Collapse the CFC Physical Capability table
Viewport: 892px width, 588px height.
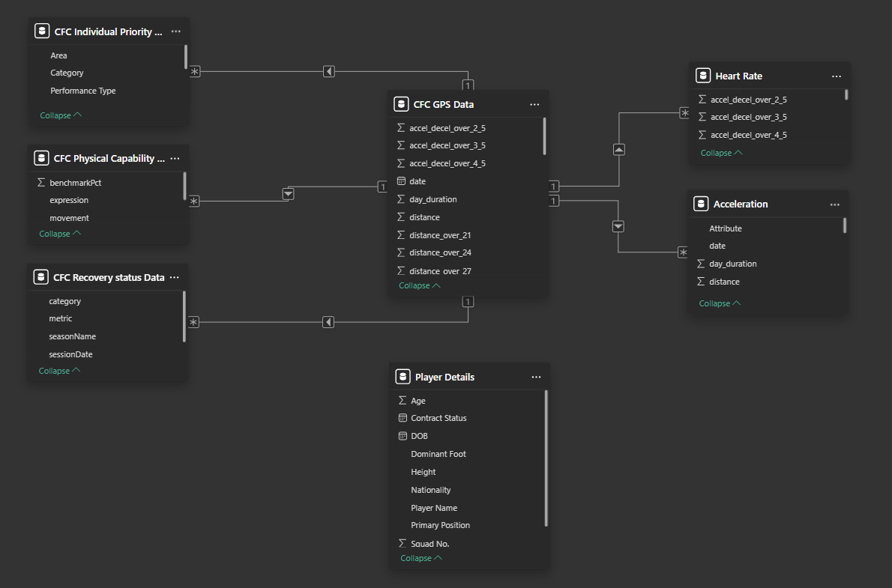(x=60, y=234)
